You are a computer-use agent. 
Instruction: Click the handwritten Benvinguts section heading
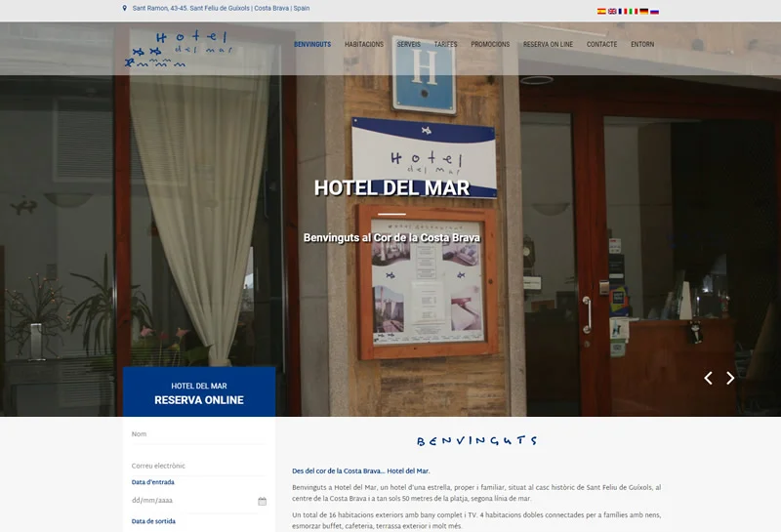pos(476,440)
